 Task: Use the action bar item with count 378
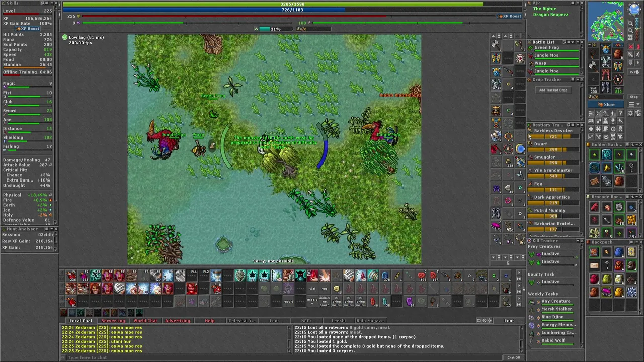(385, 275)
